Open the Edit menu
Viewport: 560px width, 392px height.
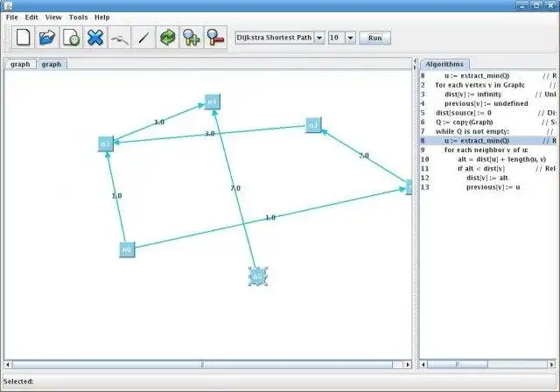(31, 17)
